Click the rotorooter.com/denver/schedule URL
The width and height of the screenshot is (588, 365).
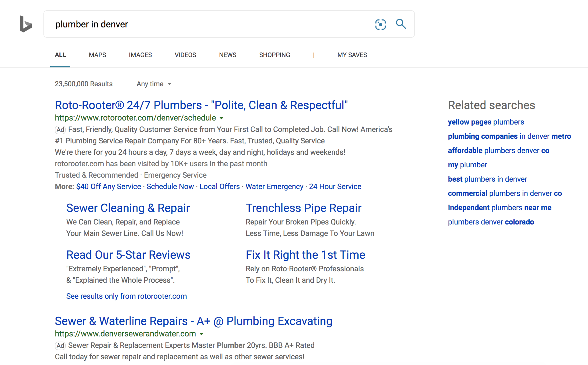pyautogui.click(x=135, y=118)
